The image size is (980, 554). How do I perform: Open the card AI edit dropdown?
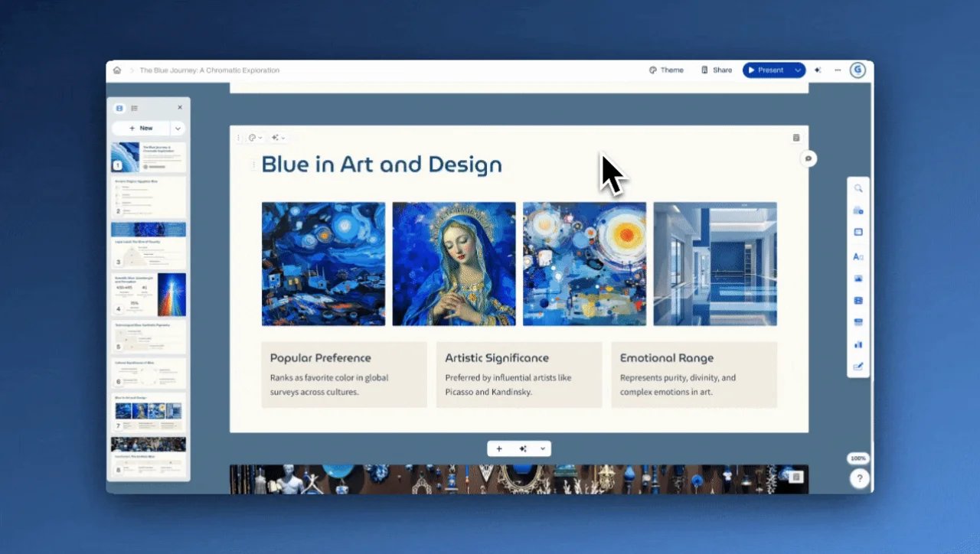click(278, 138)
